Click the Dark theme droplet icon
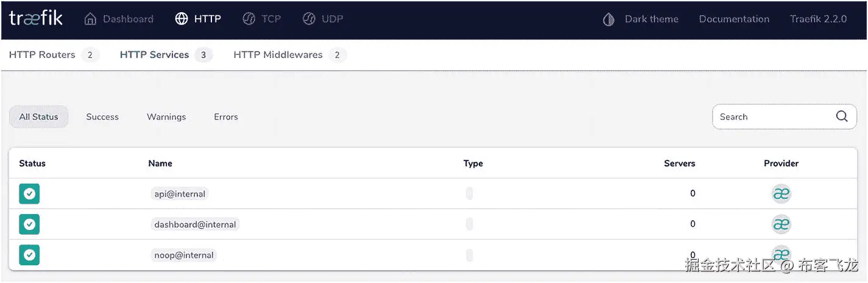The height and width of the screenshot is (283, 868). click(x=608, y=20)
